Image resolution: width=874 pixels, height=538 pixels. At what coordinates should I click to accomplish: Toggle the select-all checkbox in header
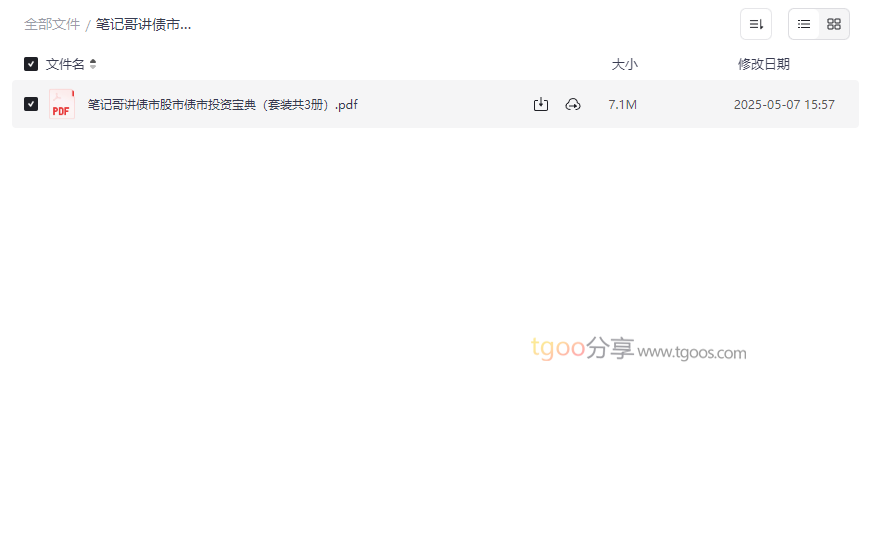coord(31,64)
